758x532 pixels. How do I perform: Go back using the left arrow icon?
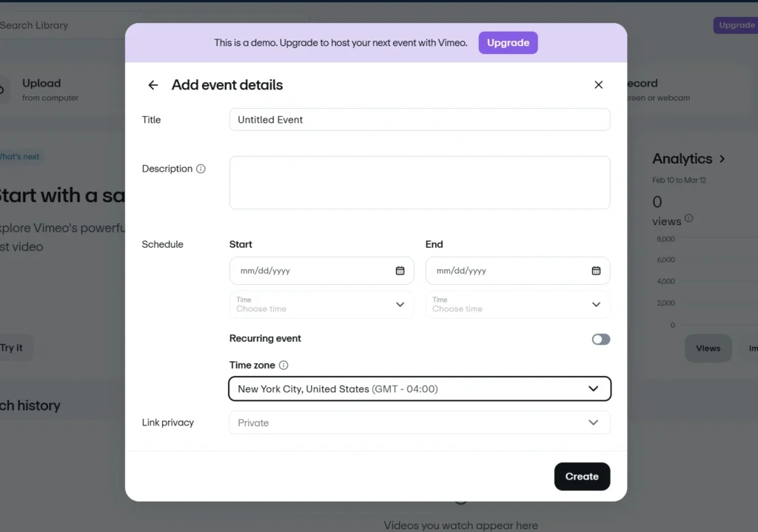tap(152, 85)
